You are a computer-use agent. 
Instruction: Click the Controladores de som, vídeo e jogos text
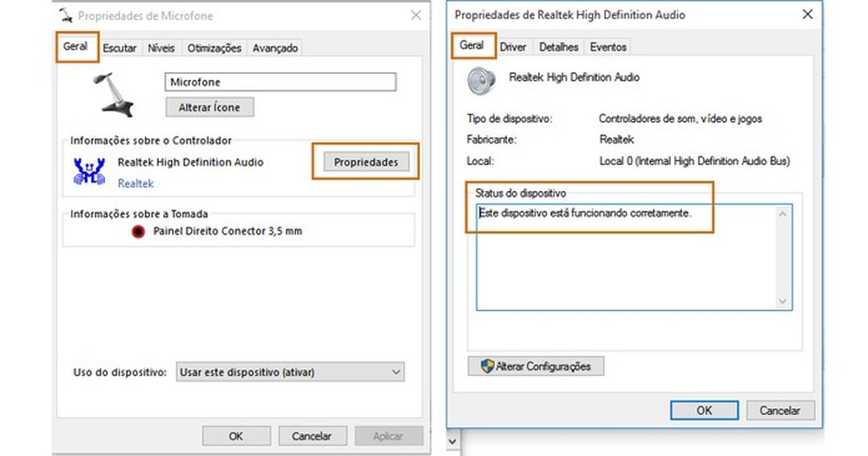tap(681, 119)
